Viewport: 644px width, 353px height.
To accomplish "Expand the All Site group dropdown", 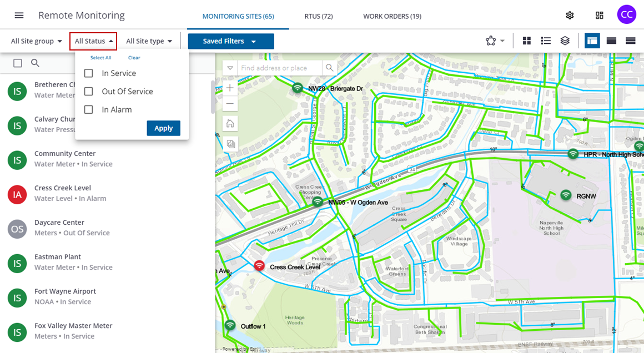I will coord(37,41).
